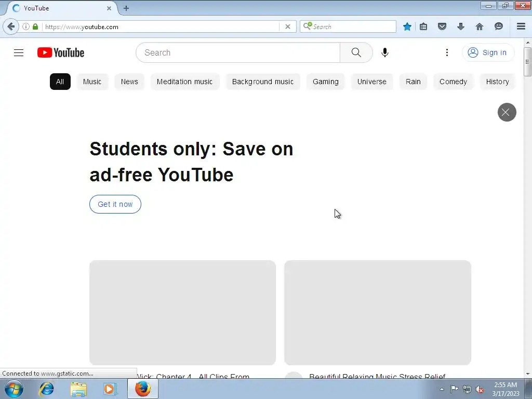This screenshot has width=532, height=399.
Task: Dismiss the student promo with the X
Action: point(507,112)
